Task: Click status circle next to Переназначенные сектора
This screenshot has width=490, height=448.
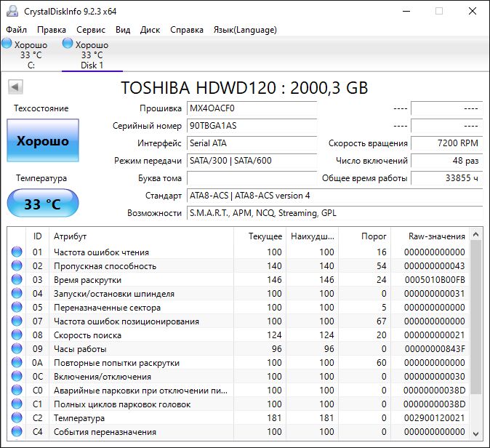Action: point(17,308)
